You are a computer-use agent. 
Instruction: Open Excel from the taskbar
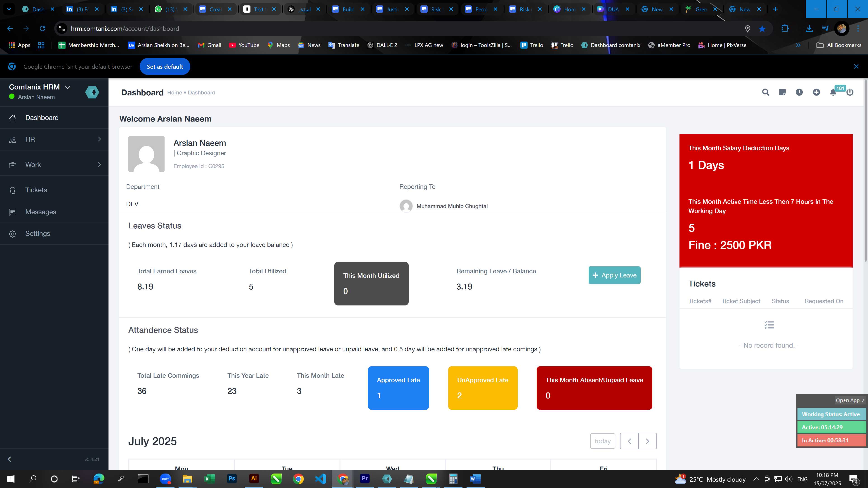[x=210, y=479]
